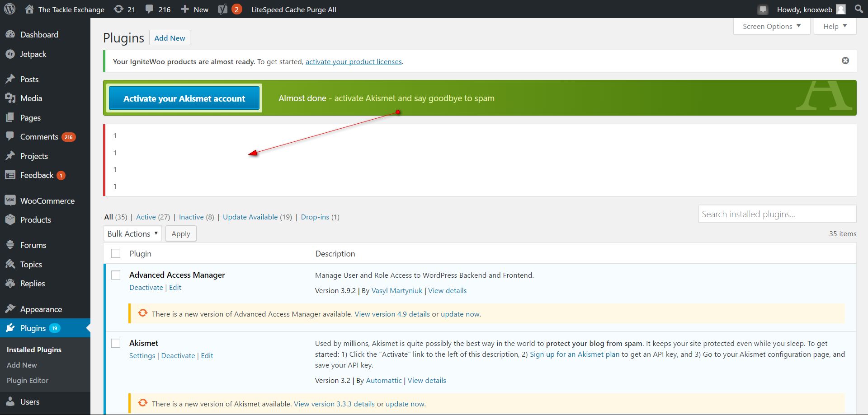Click the activate your product licenses link
This screenshot has width=868, height=415.
(x=354, y=61)
